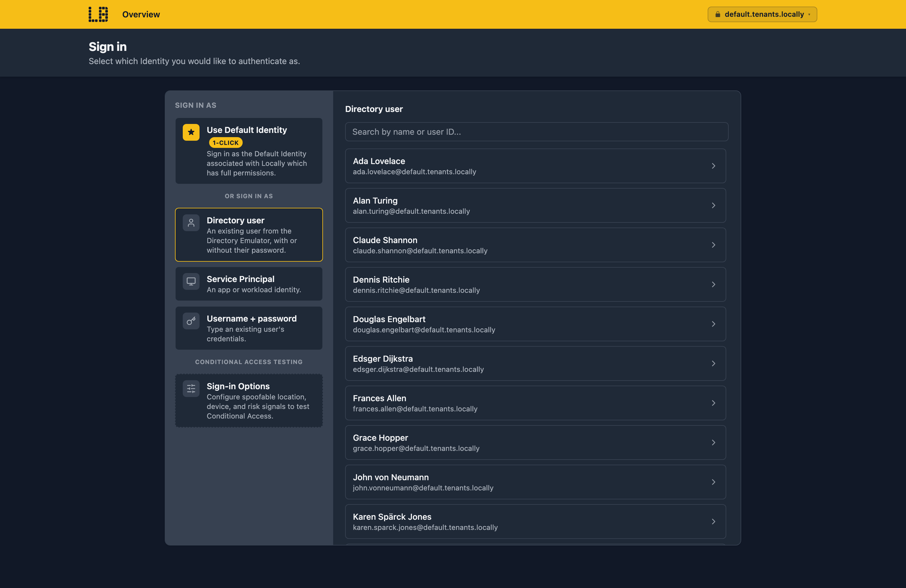Open the default.tenants.locally tenant dropdown
This screenshot has width=906, height=588.
[762, 14]
